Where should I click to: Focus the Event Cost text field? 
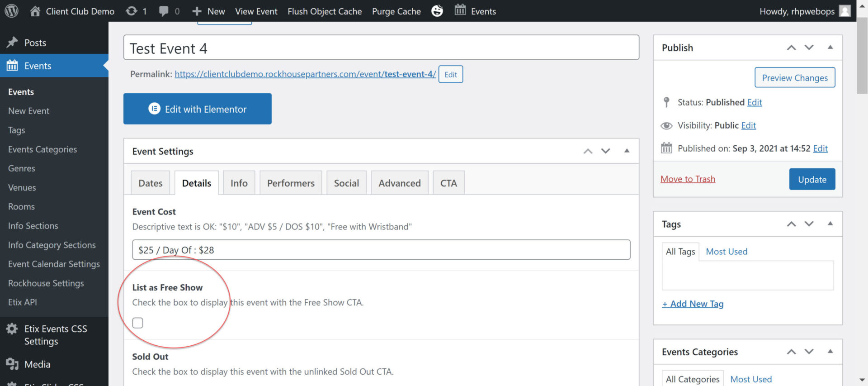pyautogui.click(x=381, y=250)
